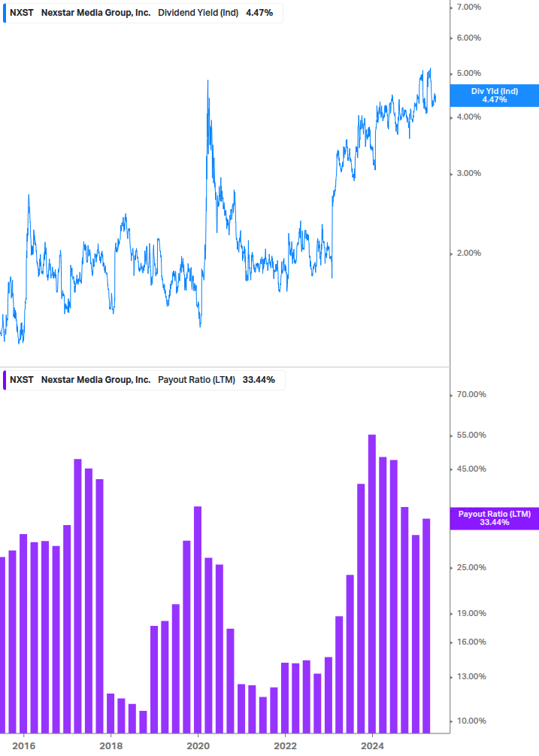Click the 3.00% dividend yield axis label
The height and width of the screenshot is (756, 539).
point(468,173)
